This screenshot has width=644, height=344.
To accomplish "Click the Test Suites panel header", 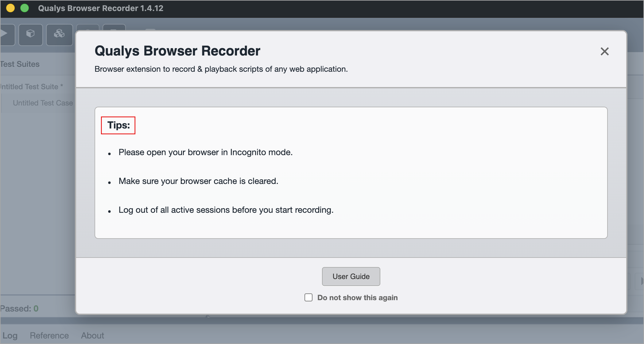I will tap(20, 64).
